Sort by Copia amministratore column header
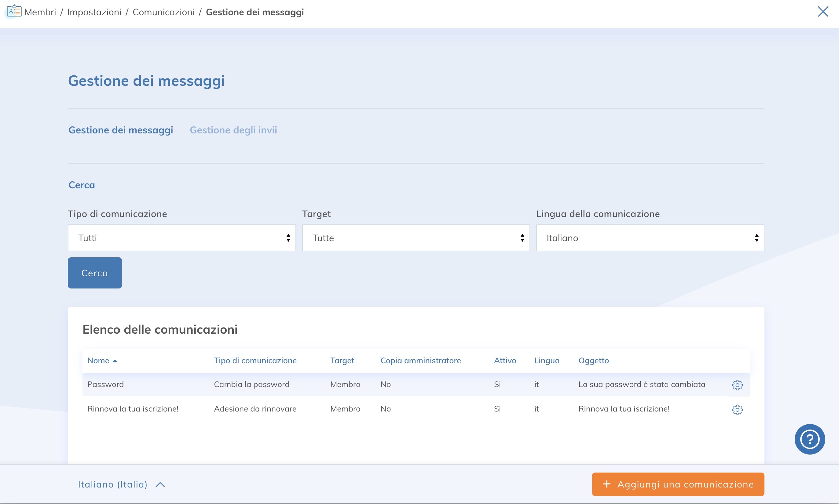839x504 pixels. (x=420, y=361)
